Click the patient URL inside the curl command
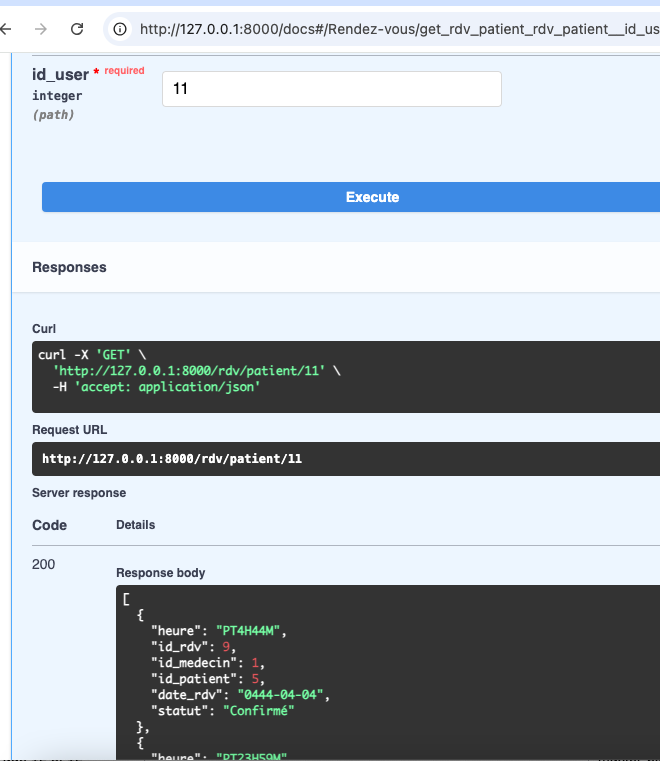Viewport: 660px width, 761px height. (189, 371)
